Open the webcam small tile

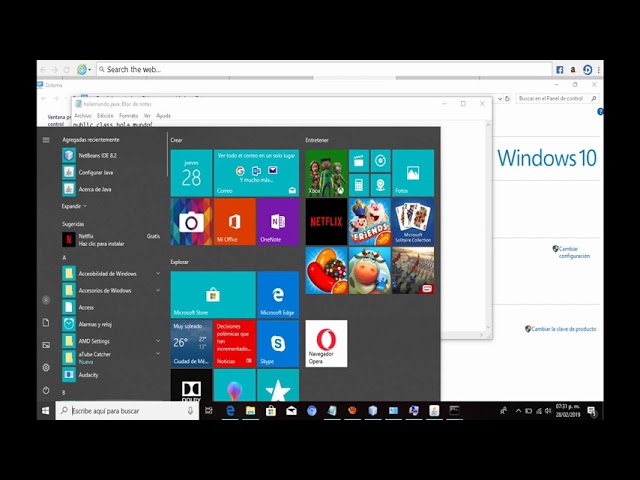[x=380, y=185]
